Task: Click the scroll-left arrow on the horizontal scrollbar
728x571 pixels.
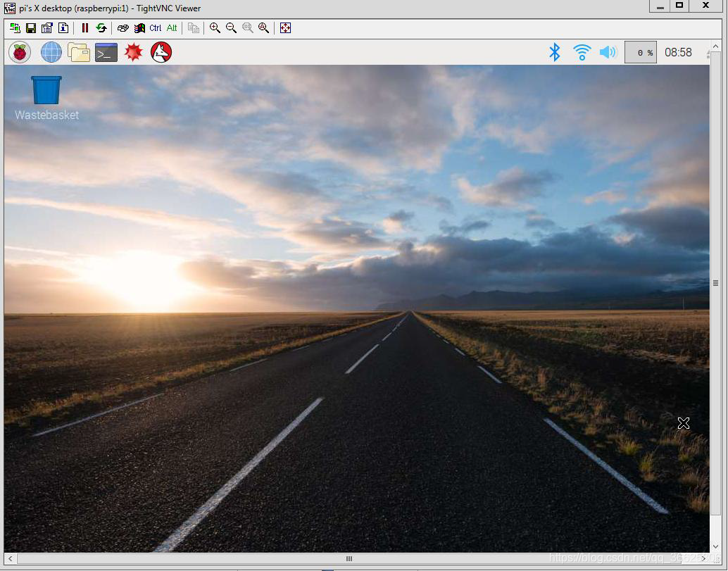Action: coord(11,558)
